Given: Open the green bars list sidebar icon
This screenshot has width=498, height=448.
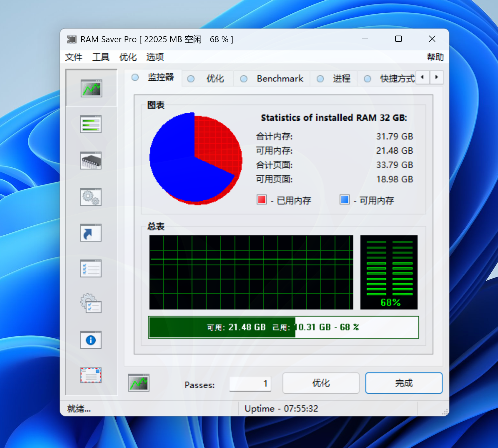Looking at the screenshot, I should tap(91, 124).
